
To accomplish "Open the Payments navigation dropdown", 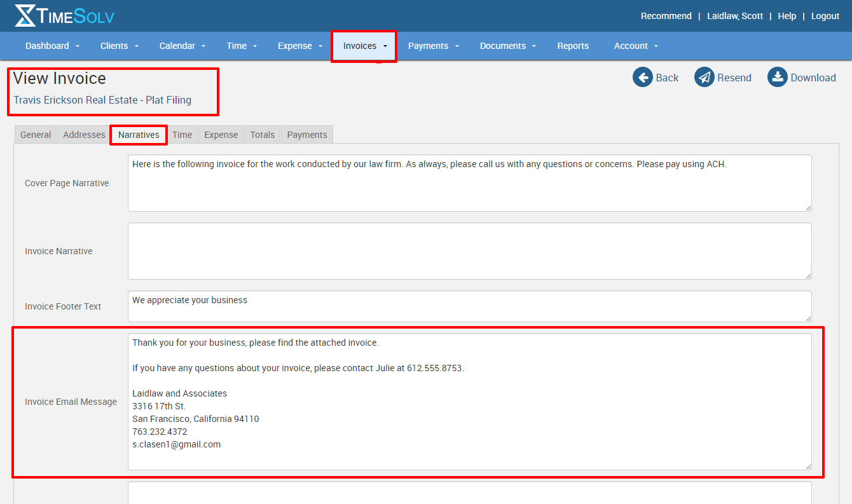I will pos(433,46).
